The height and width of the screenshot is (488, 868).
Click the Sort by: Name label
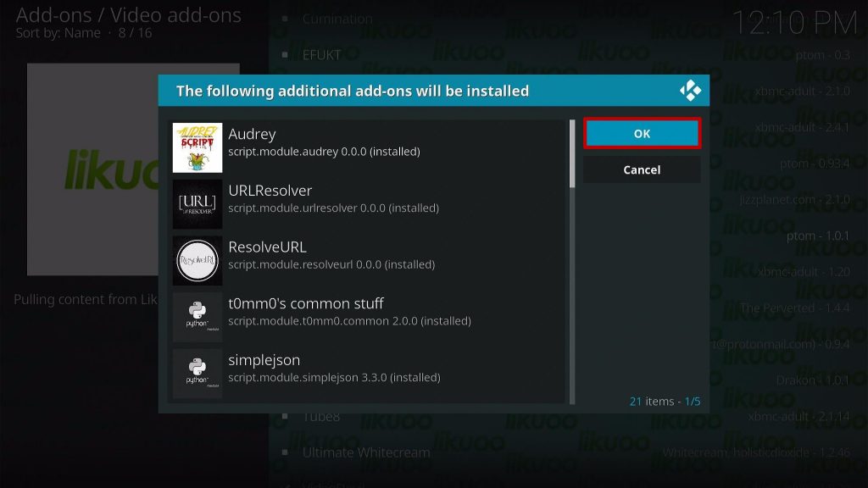[x=58, y=33]
